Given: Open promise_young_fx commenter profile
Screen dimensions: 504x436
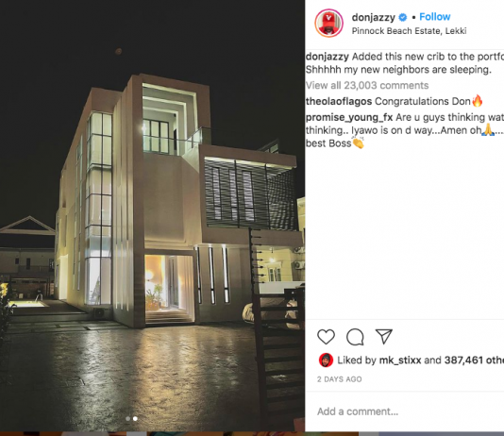Looking at the screenshot, I should click(349, 118).
